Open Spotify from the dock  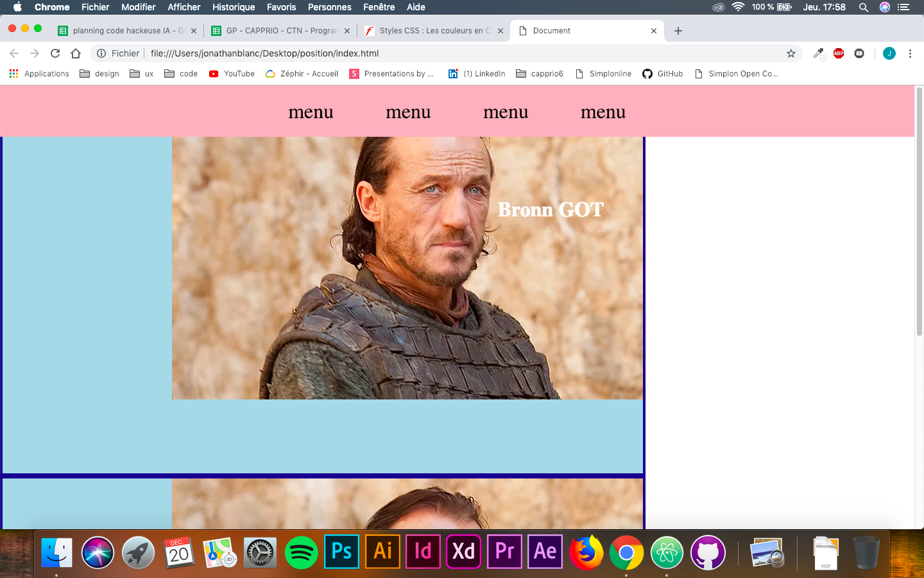(301, 552)
